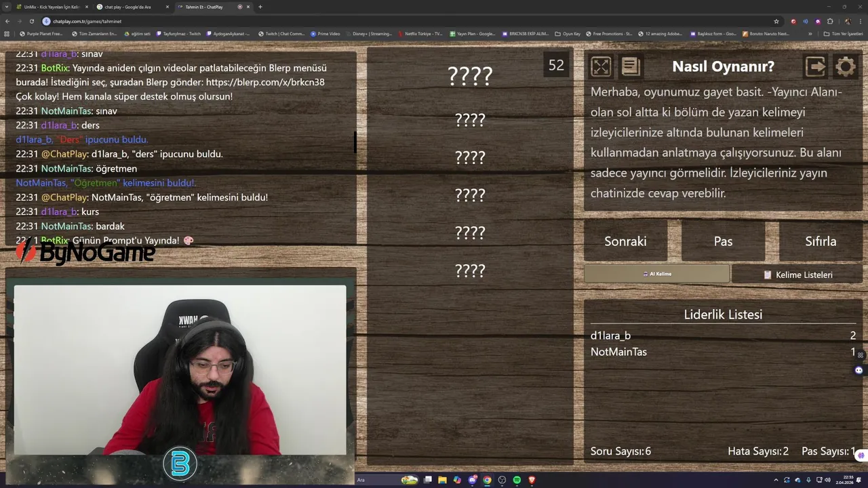Bookmark this page with the star icon

click(776, 21)
